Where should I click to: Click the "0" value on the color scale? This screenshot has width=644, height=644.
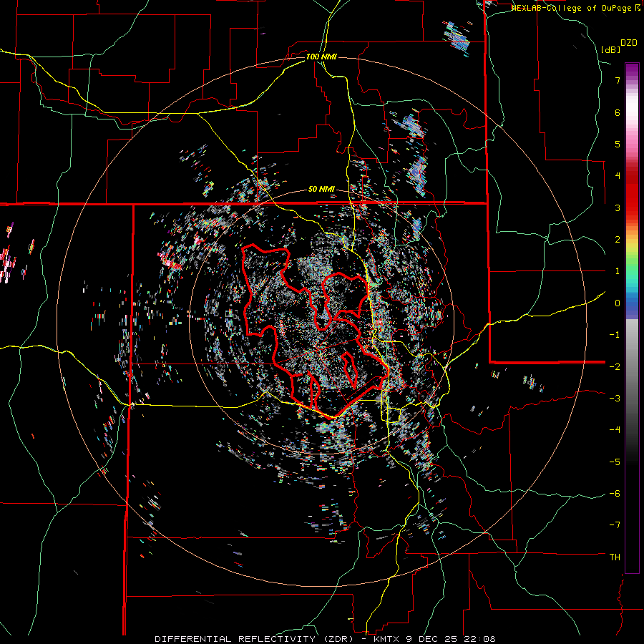[618, 303]
